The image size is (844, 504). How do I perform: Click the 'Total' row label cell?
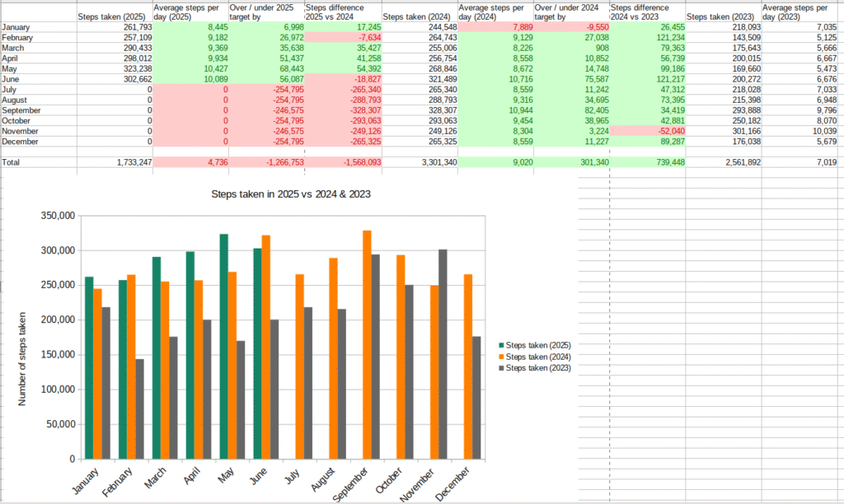39,162
